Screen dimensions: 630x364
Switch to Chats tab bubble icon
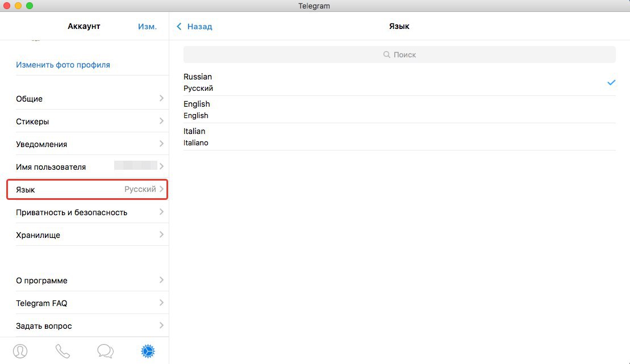[105, 351]
